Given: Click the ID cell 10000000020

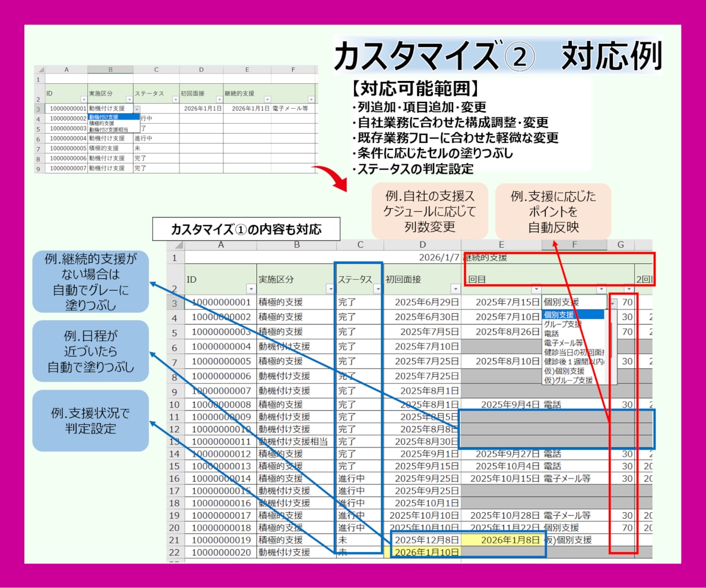Looking at the screenshot, I should click(220, 552).
